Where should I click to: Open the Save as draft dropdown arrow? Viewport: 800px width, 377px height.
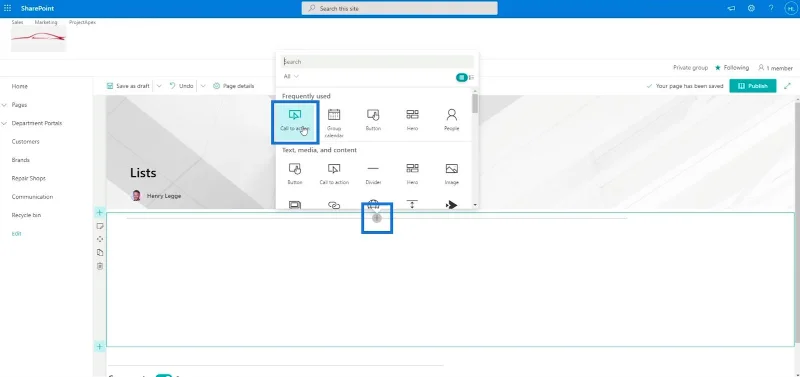[159, 86]
